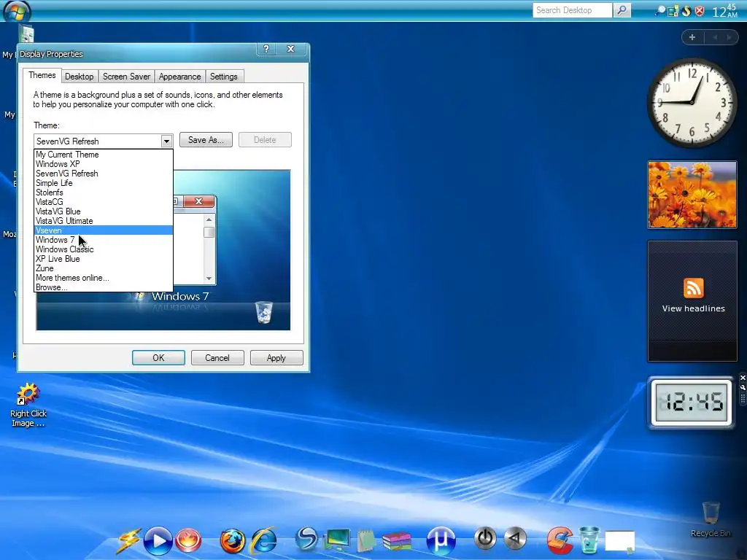Click the power button icon in the dock
This screenshot has width=747, height=560.
pos(485,539)
